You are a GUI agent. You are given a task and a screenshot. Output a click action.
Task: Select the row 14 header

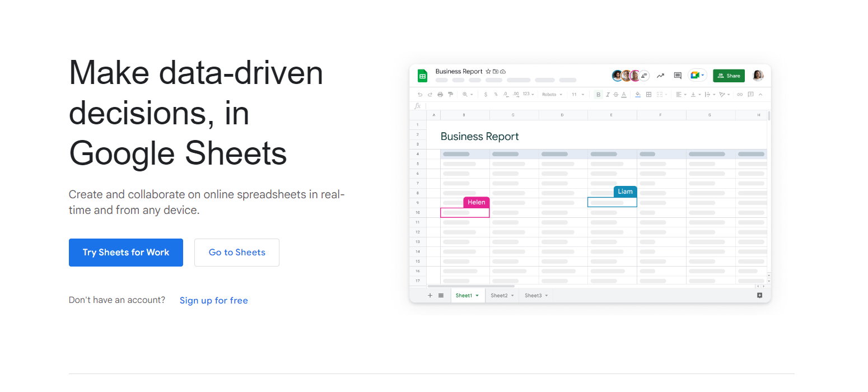click(x=418, y=251)
